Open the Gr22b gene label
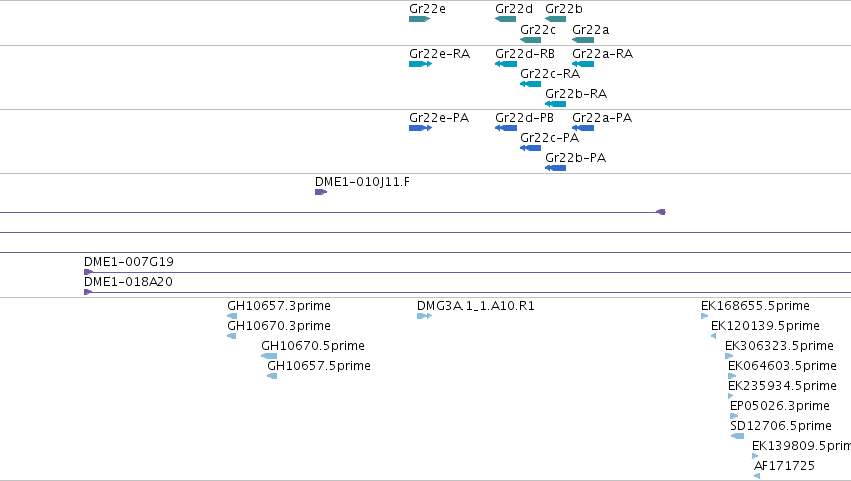Screen dimensions: 851x481 [x=563, y=9]
